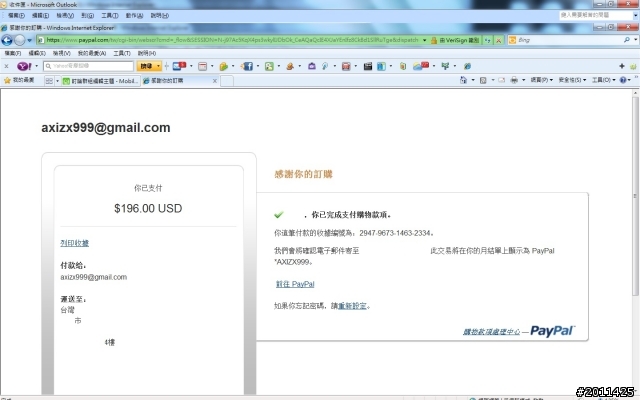Open the Tools (T) menu in IE menu bar
The height and width of the screenshot is (400, 640).
pyautogui.click(x=122, y=53)
